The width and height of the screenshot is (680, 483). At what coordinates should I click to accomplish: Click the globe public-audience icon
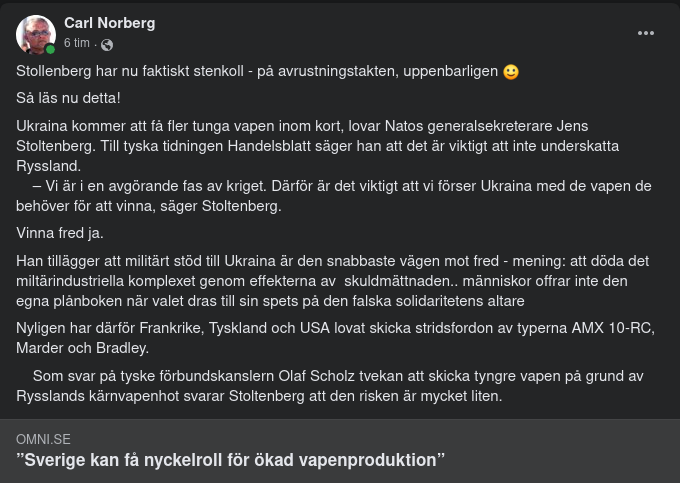107,44
